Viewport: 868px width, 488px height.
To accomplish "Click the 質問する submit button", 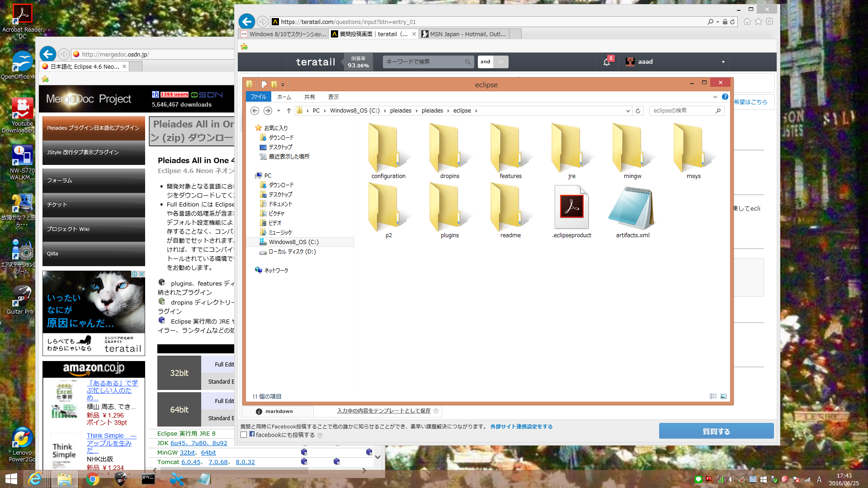I will click(716, 431).
